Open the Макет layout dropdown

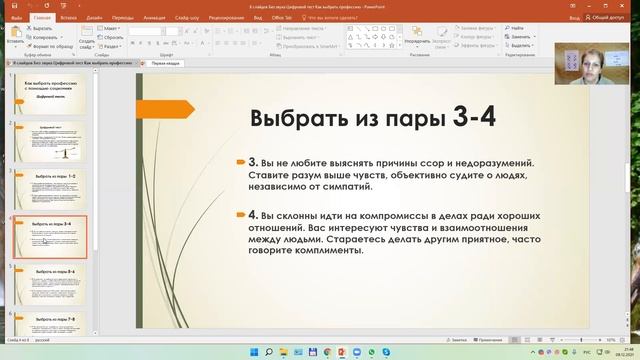click(109, 28)
